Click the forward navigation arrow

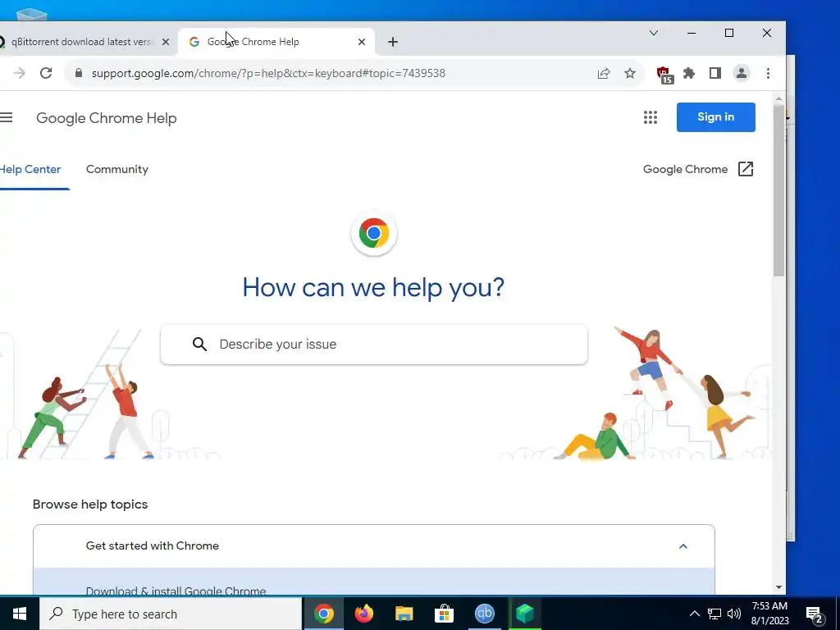coord(20,73)
